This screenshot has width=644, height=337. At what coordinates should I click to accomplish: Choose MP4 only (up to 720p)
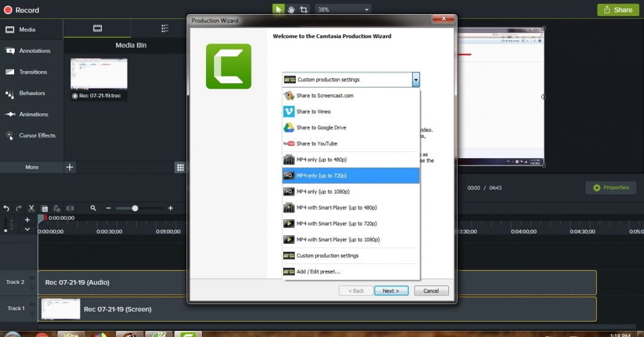[351, 176]
